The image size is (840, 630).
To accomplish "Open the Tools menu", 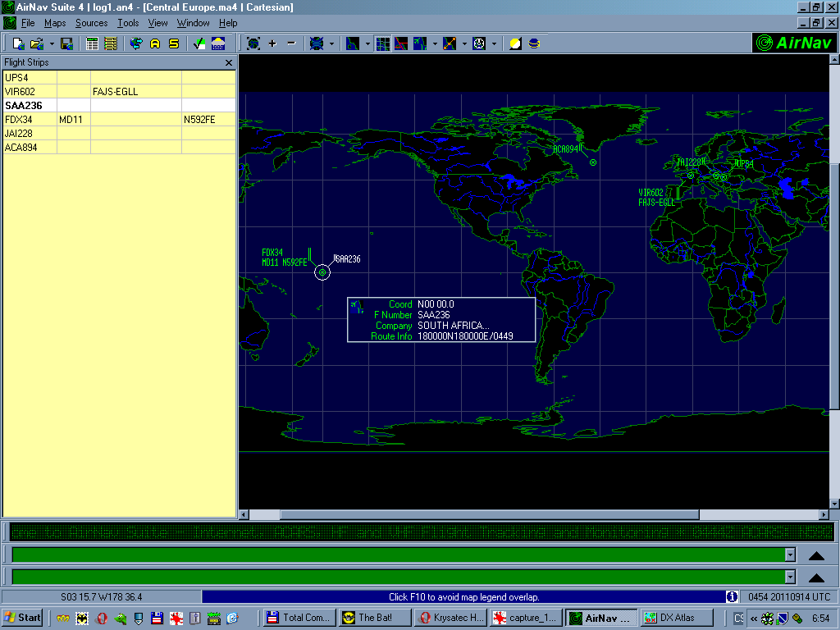I will pos(128,23).
